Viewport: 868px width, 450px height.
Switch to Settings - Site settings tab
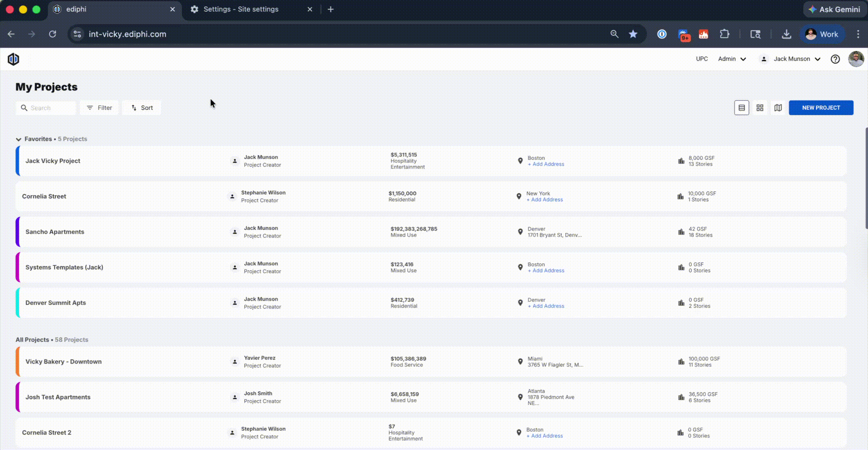coord(241,9)
